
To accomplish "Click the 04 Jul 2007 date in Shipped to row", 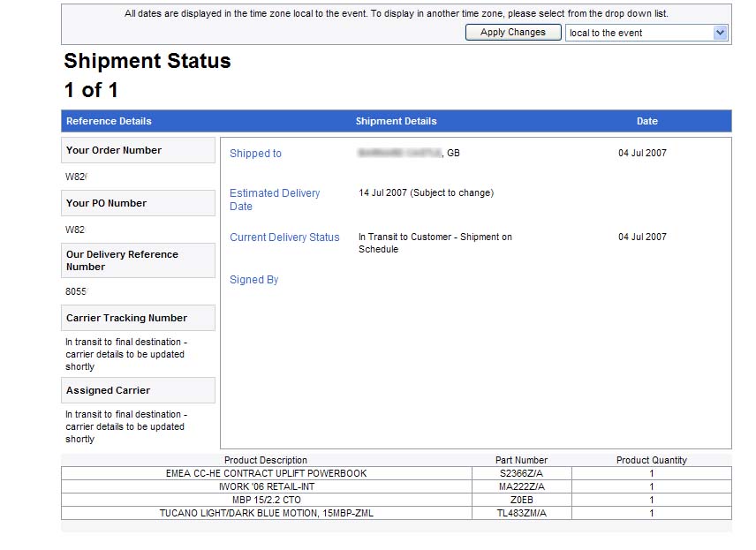I will coord(642,153).
